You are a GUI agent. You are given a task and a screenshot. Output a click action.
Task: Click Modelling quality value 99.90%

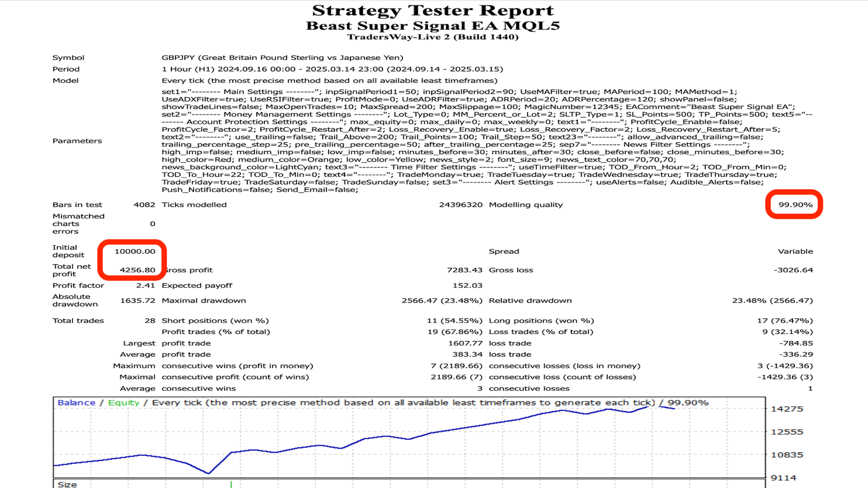[795, 204]
